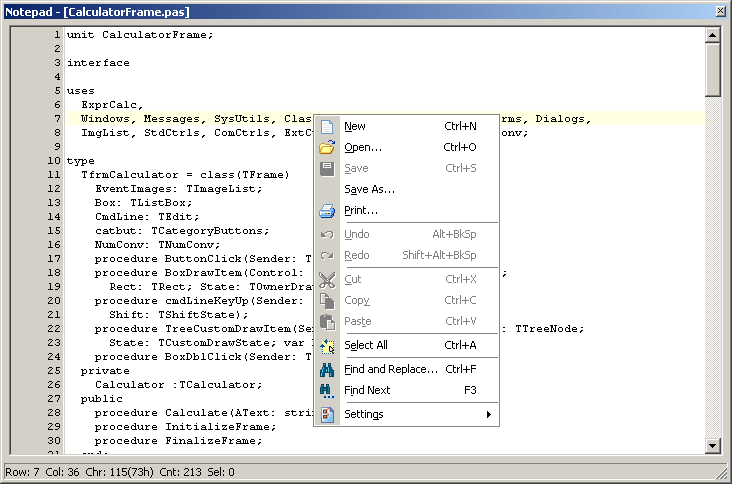Click the Redo arrow icon
The image size is (732, 484).
327,255
